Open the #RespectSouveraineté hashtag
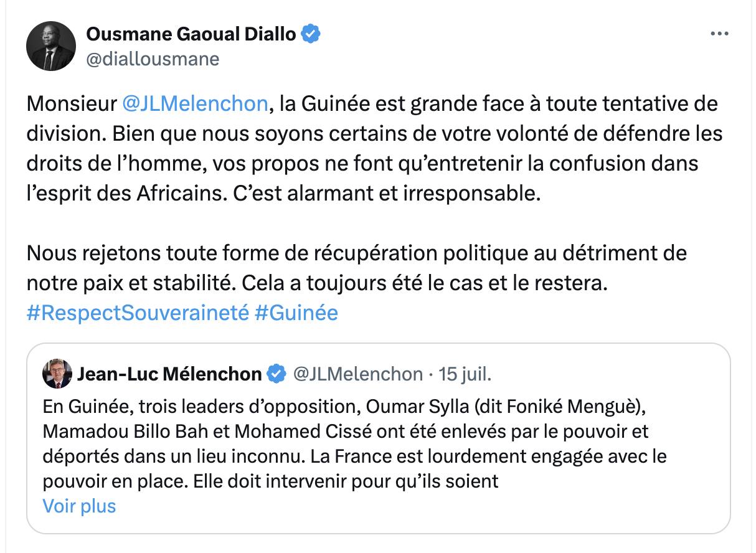This screenshot has height=553, width=756. coord(138,312)
